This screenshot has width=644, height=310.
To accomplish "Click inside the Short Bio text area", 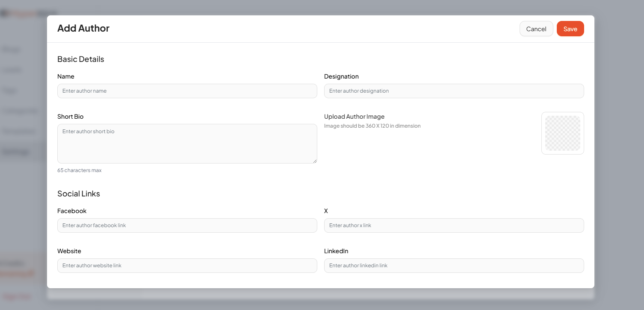I will coord(187,143).
